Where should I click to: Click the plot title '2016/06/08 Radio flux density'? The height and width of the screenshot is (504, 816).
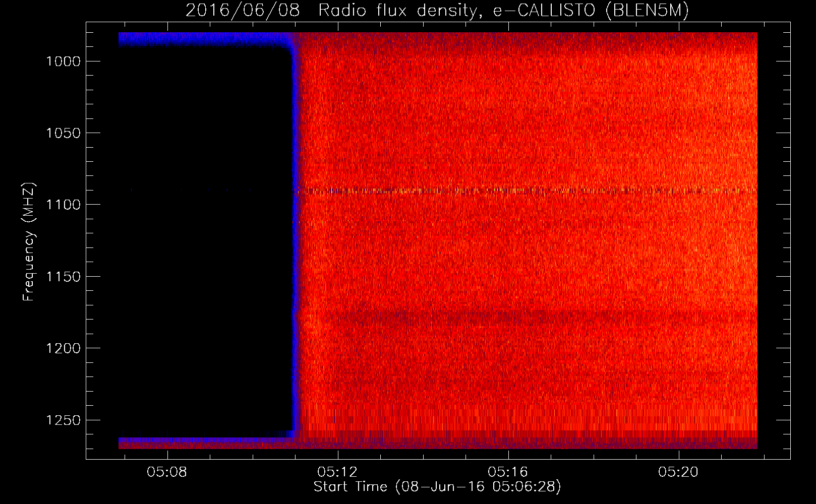pos(437,10)
